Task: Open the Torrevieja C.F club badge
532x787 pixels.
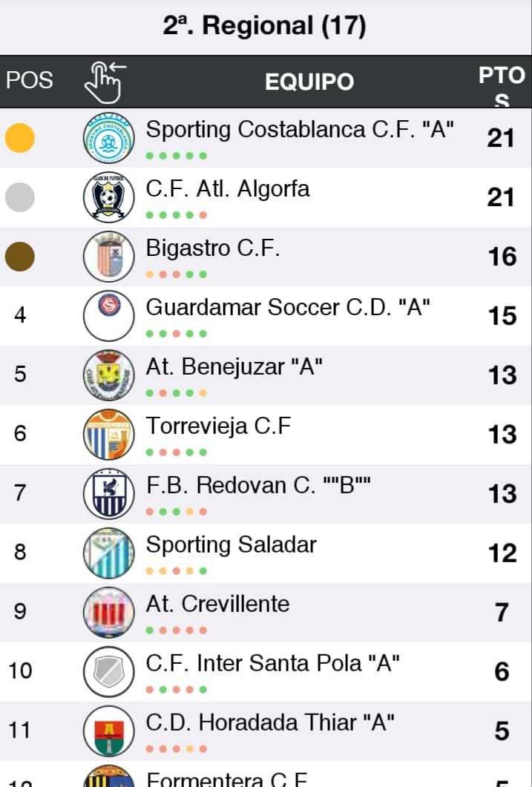Action: [x=109, y=434]
